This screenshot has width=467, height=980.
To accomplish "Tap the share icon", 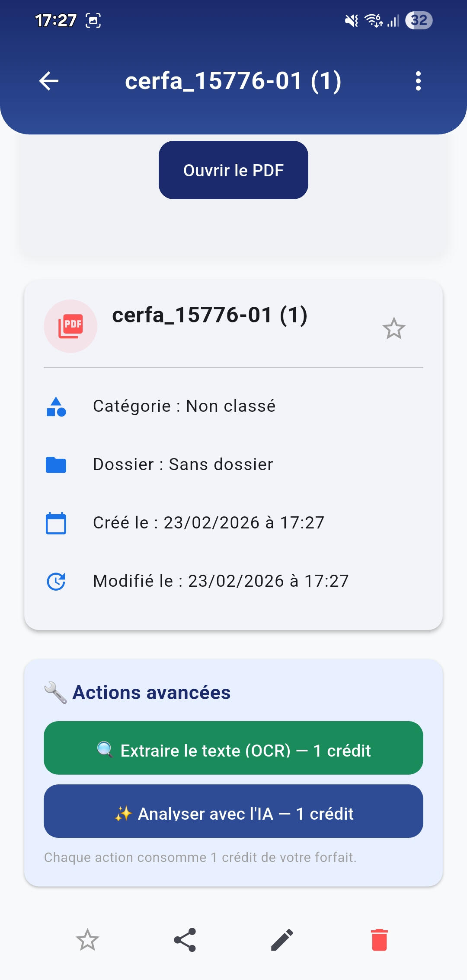I will tap(185, 940).
